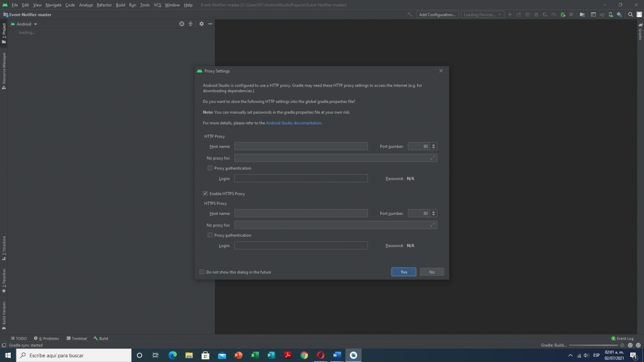The image size is (644, 362).
Task: Expand the HTTPS No proxy for field
Action: click(433, 225)
